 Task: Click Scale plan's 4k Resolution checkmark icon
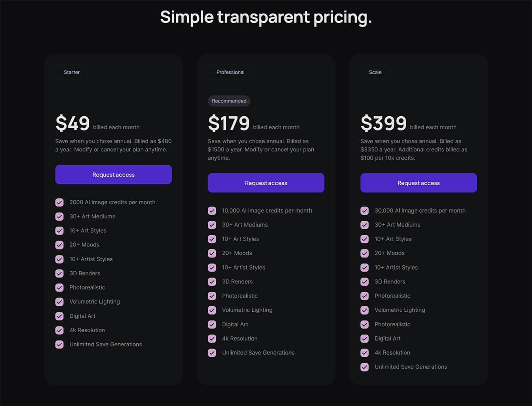[365, 353]
